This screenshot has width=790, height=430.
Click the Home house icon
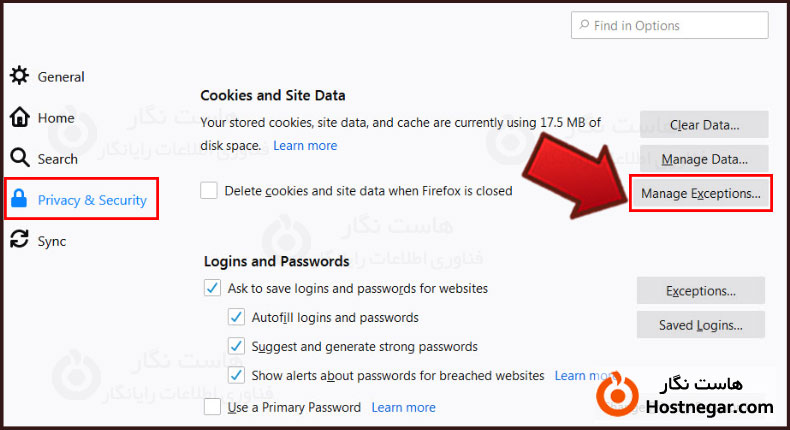pos(19,117)
